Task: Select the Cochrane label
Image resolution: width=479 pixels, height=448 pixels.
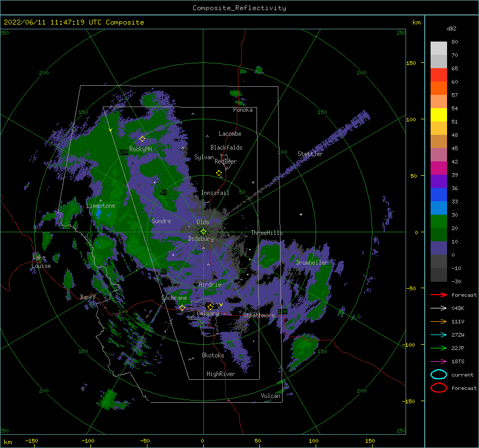Action: point(174,298)
